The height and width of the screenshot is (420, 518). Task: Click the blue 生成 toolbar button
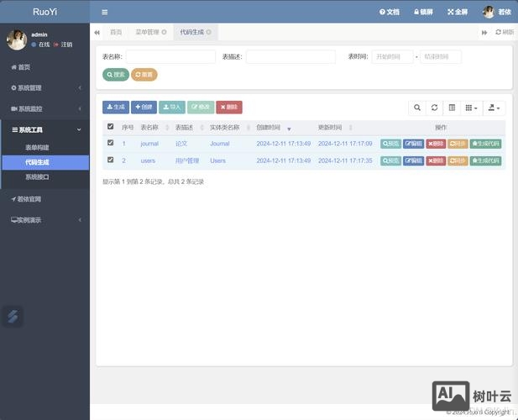[x=116, y=107]
